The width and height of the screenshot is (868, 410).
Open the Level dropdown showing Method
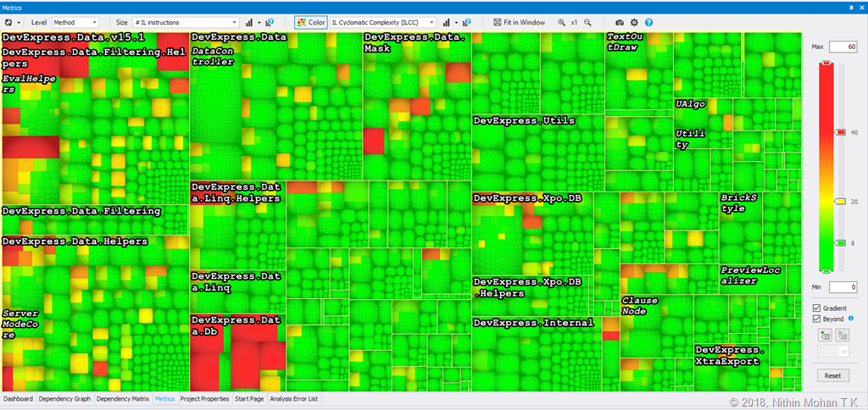click(x=75, y=22)
